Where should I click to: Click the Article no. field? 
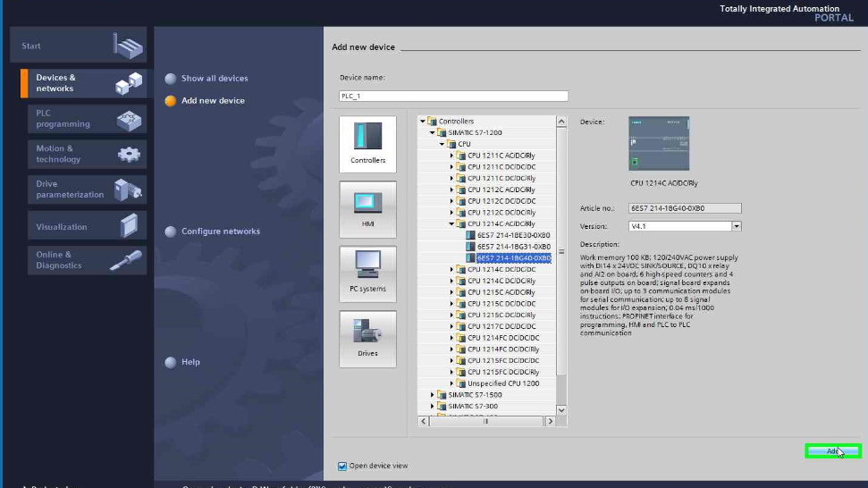[685, 208]
